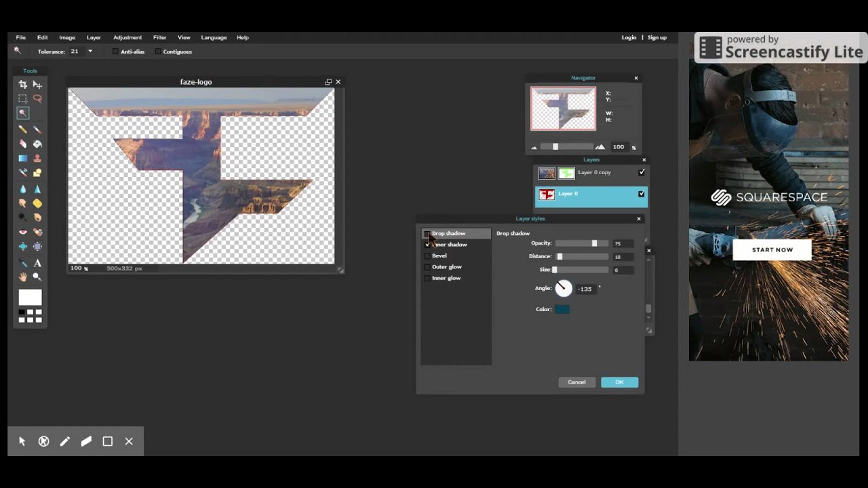
Task: Hide the Layer 0 copy layer
Action: (x=642, y=173)
